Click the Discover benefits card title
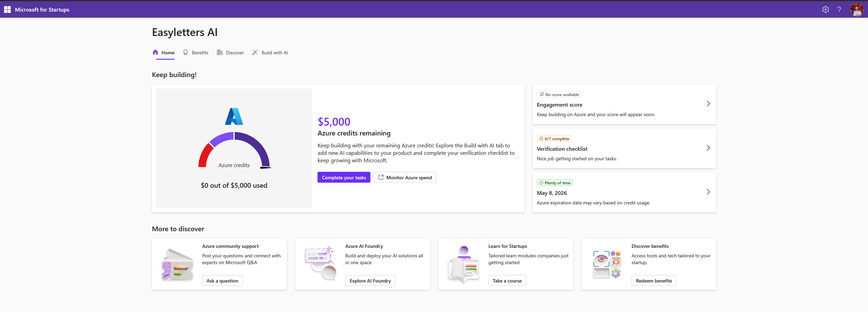The height and width of the screenshot is (312, 868). pos(650,246)
